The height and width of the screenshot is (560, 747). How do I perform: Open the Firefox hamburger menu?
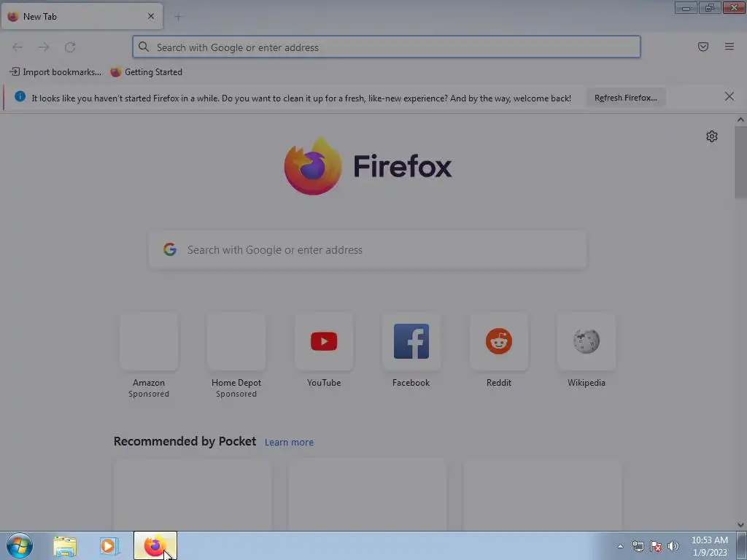(729, 47)
